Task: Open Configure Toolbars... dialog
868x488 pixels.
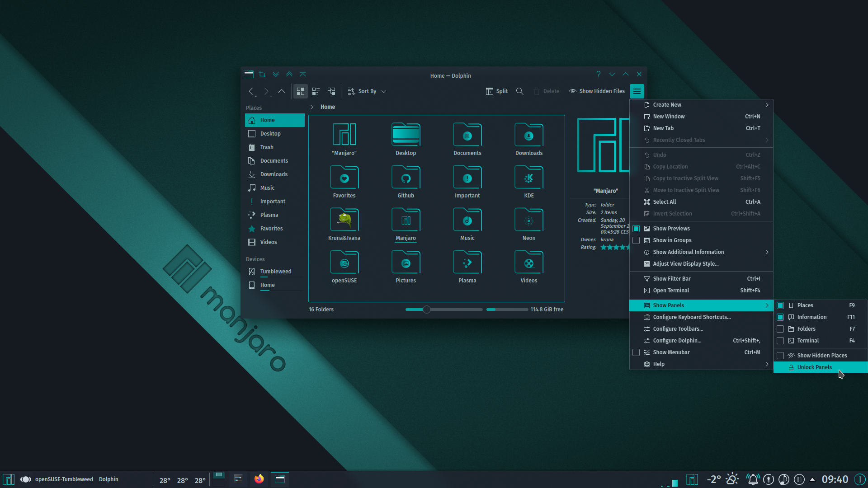Action: coord(701,329)
